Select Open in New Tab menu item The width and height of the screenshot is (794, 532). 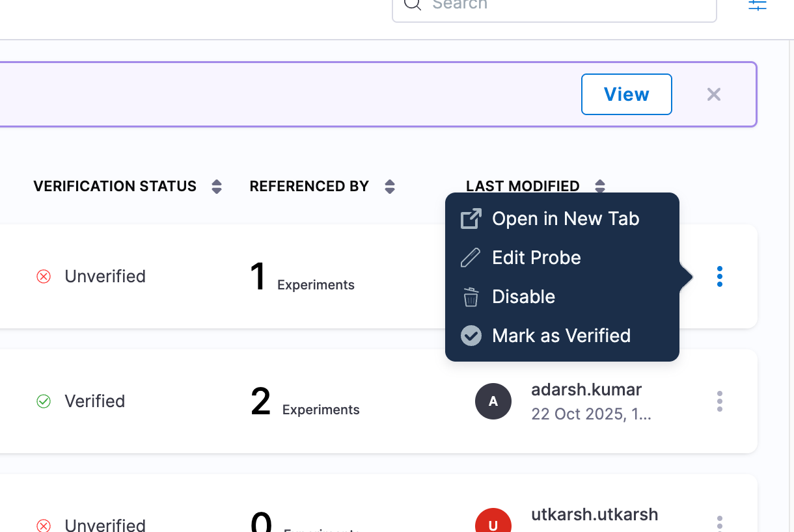[x=565, y=219]
